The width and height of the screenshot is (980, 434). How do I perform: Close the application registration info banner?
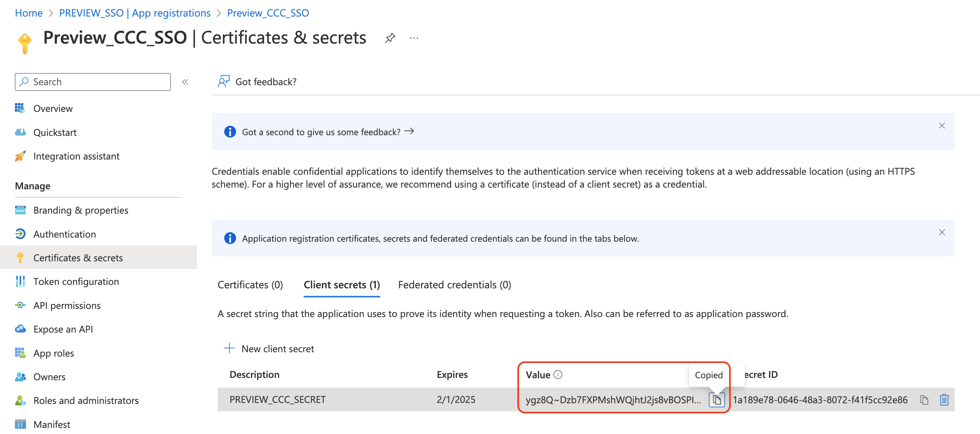tap(942, 232)
